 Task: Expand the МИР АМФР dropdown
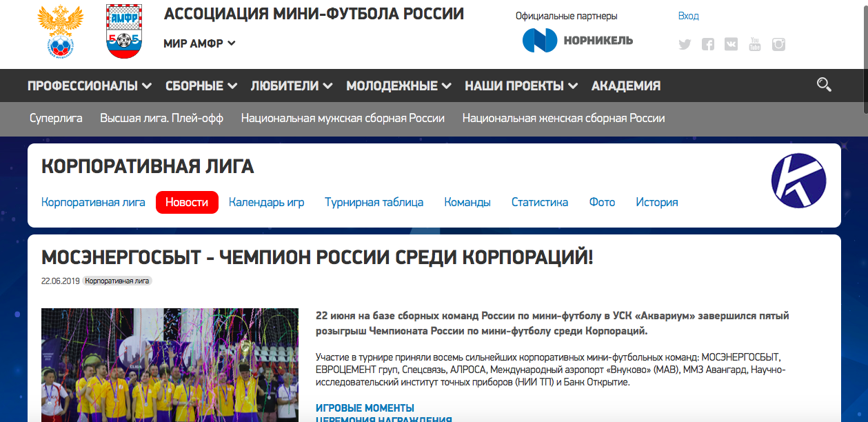pos(199,43)
